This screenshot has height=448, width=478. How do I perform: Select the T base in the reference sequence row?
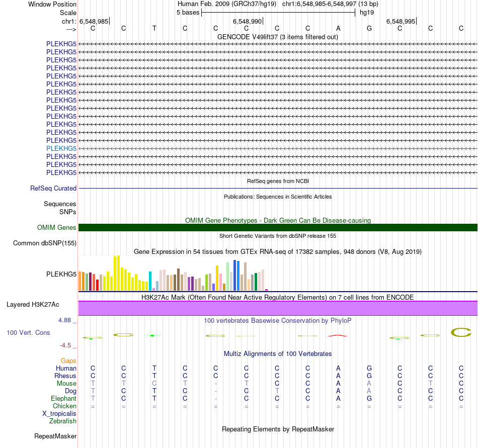click(154, 28)
